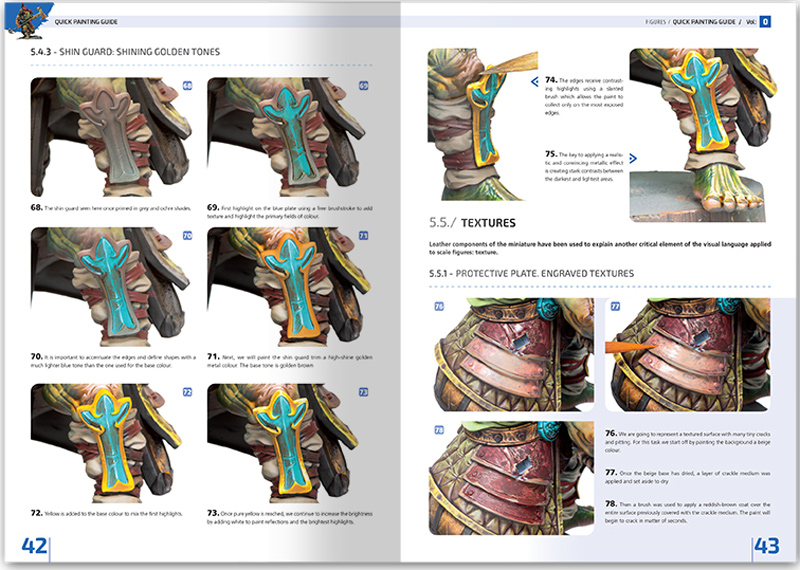Screen dimensions: 800x570
Task: Select caption 76 about textured surface cracks
Action: coord(688,441)
